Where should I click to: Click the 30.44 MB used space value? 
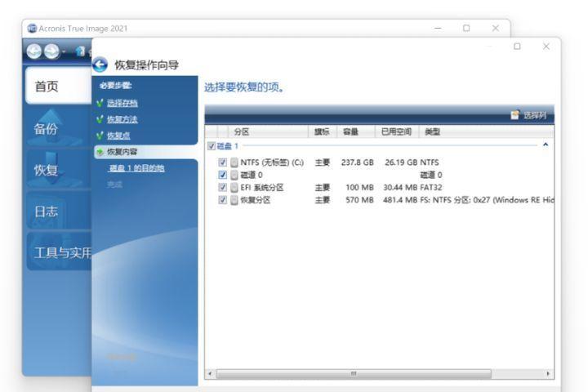pos(400,187)
